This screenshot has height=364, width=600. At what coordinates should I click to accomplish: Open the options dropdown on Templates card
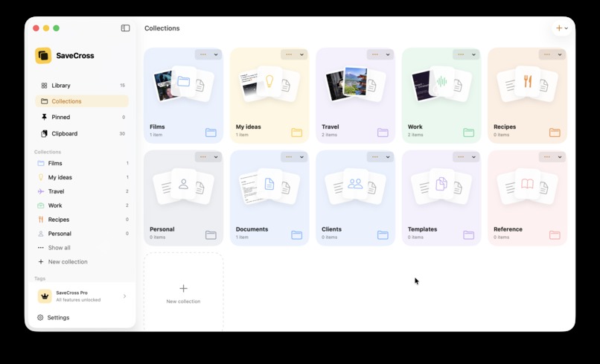(466, 157)
